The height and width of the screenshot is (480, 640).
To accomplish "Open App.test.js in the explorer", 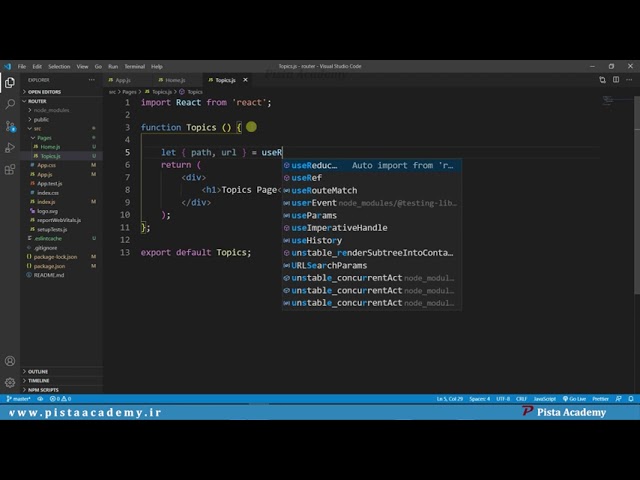I will (61, 184).
